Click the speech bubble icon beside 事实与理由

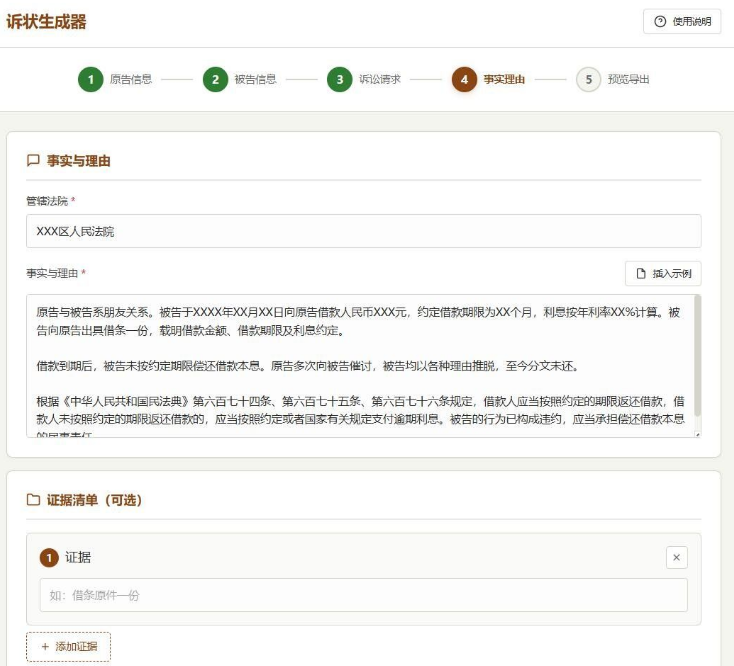33,160
